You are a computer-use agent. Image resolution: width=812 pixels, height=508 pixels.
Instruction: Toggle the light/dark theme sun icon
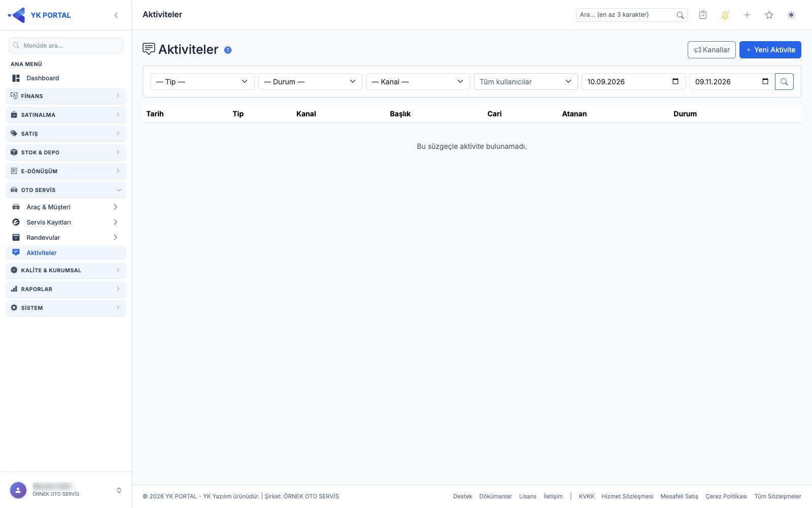tap(791, 15)
